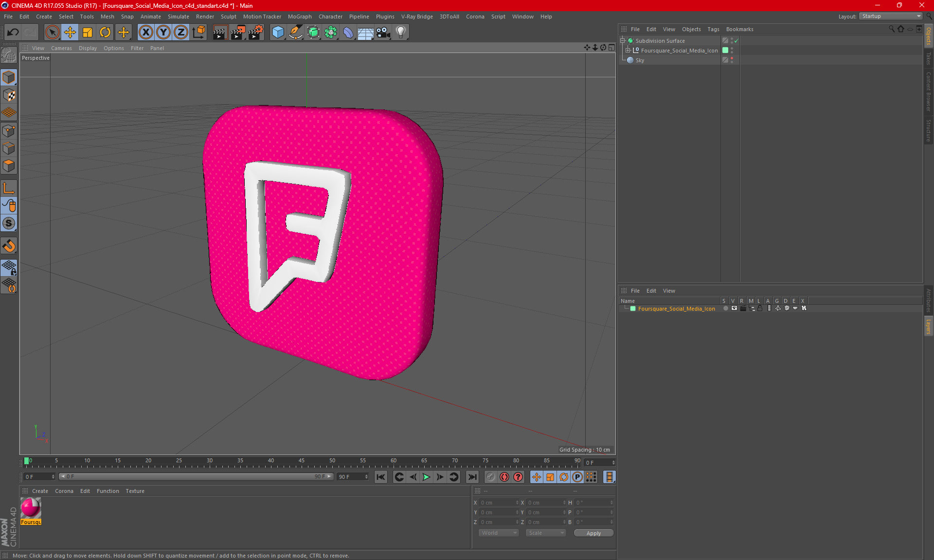Open the MoGraph menu
This screenshot has height=560, width=934.
[x=300, y=17]
